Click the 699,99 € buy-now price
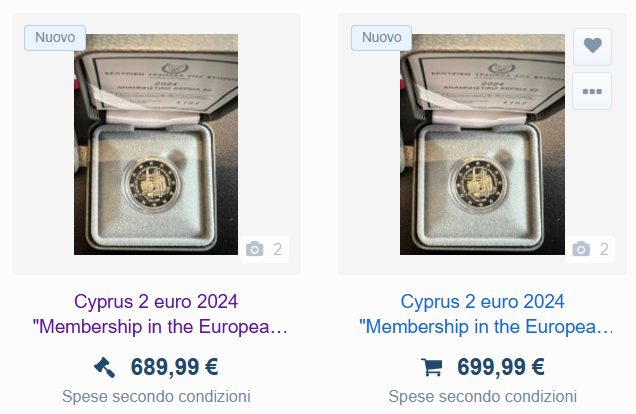The image size is (636, 414). tap(500, 366)
